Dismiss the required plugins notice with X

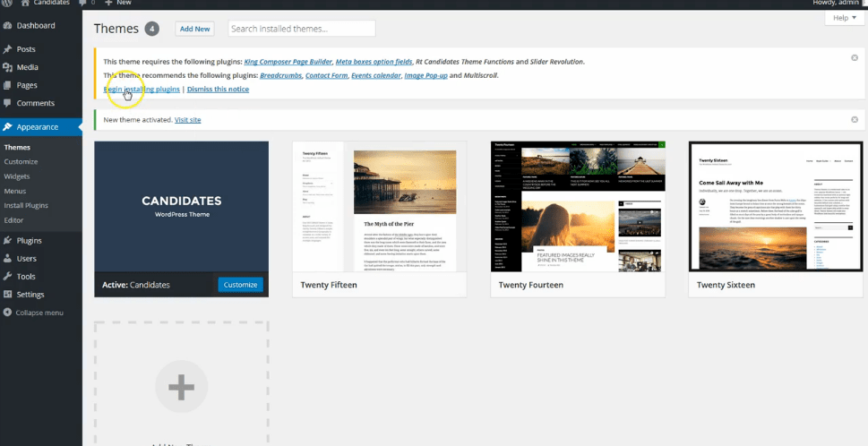854,56
